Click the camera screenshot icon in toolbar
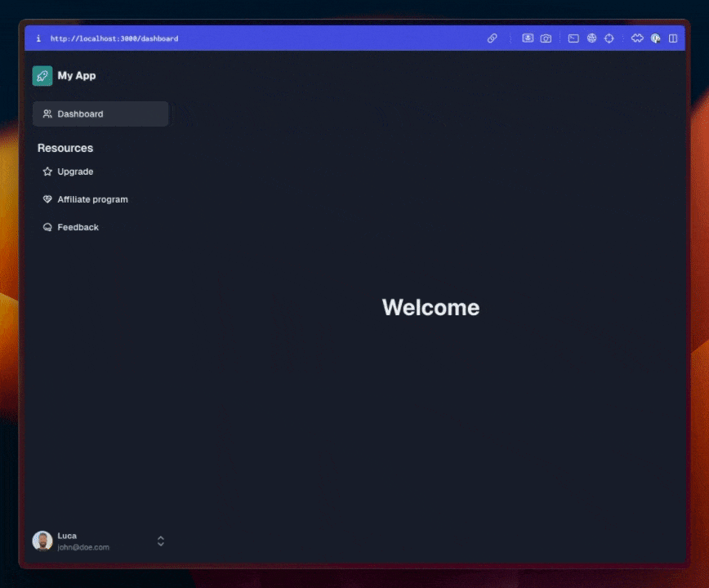Screen dimensions: 709x588 click(546, 38)
